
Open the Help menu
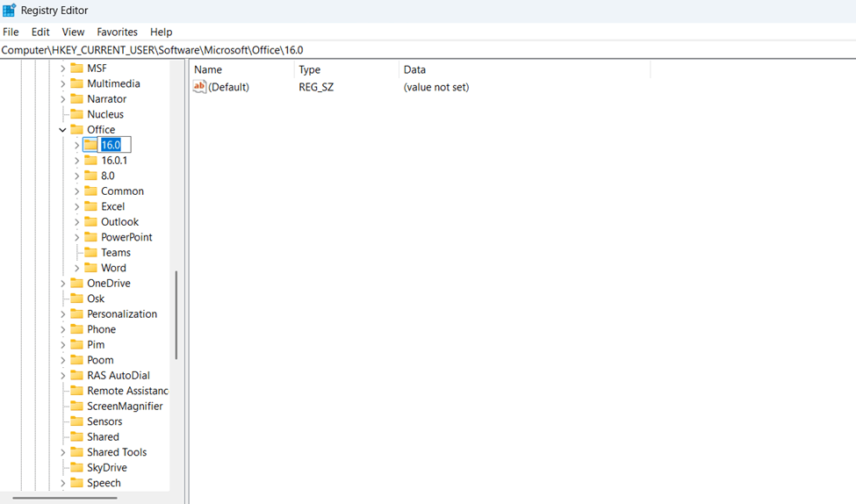161,32
